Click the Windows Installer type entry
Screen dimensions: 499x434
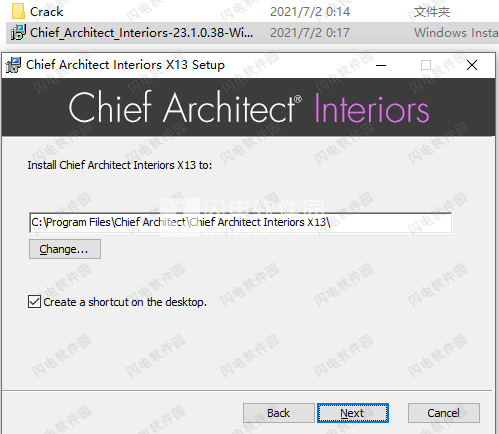pyautogui.click(x=456, y=33)
